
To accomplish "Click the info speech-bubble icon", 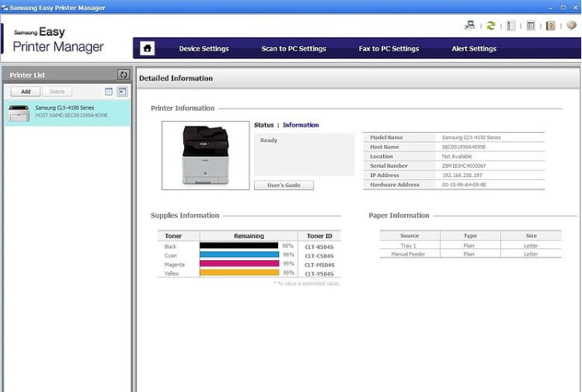I will (571, 25).
